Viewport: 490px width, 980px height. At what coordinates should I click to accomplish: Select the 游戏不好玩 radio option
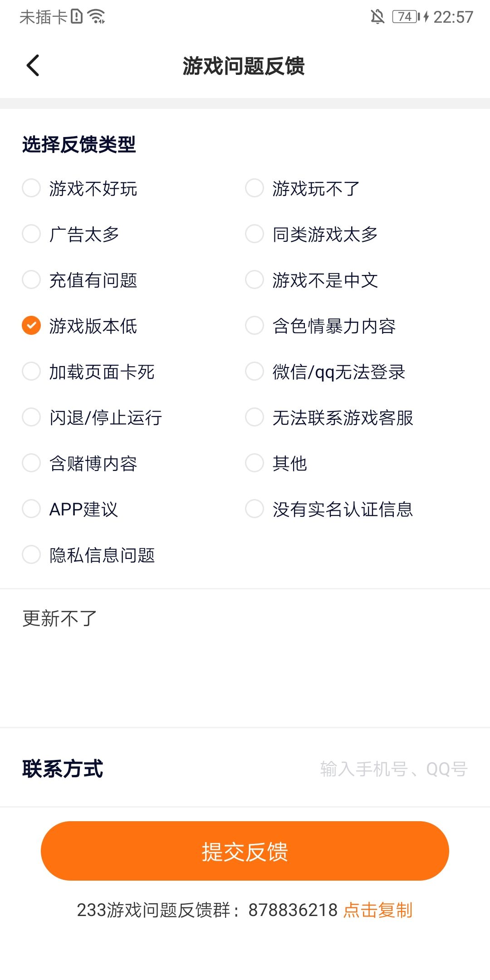pyautogui.click(x=31, y=188)
